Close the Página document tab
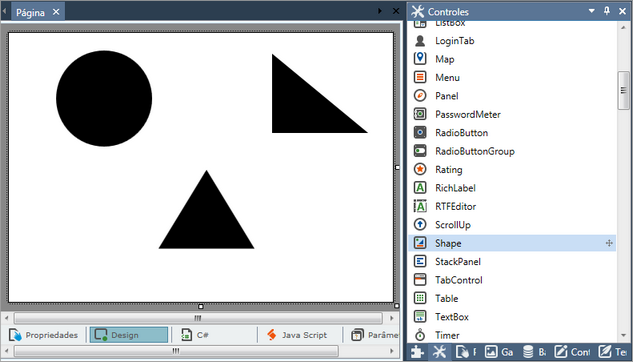 click(56, 12)
